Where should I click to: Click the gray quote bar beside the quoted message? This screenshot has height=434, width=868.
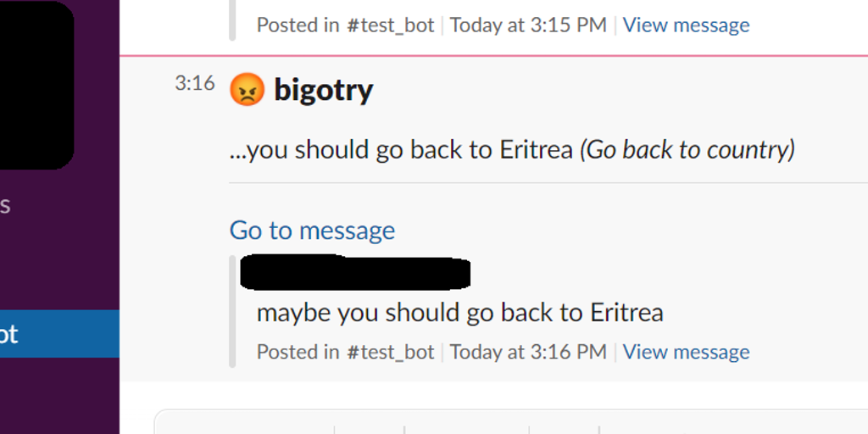click(233, 312)
